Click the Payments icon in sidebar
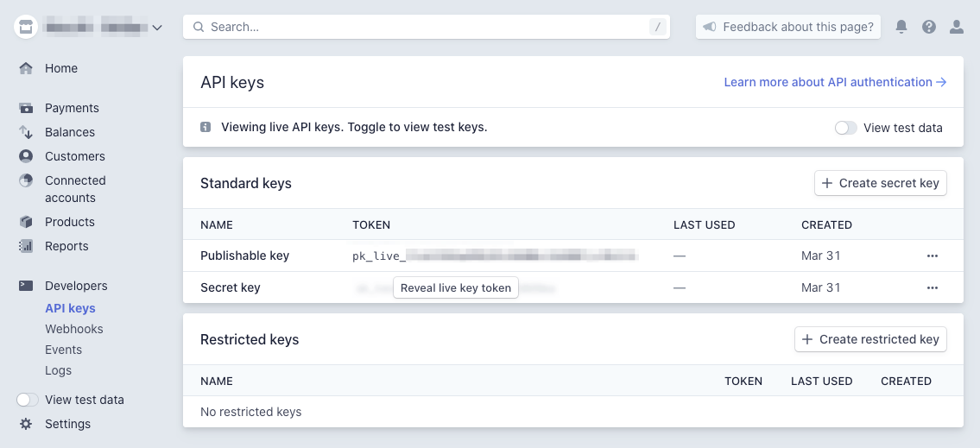 pyautogui.click(x=26, y=108)
